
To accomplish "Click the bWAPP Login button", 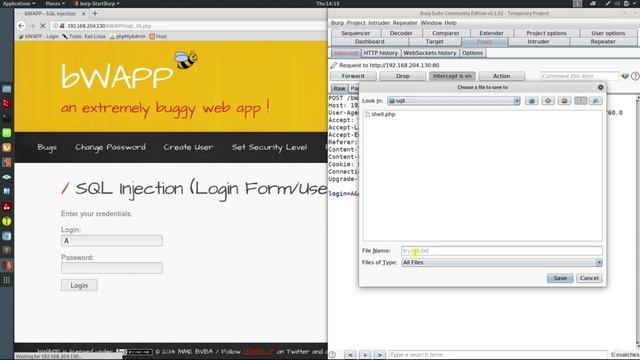I will click(79, 285).
